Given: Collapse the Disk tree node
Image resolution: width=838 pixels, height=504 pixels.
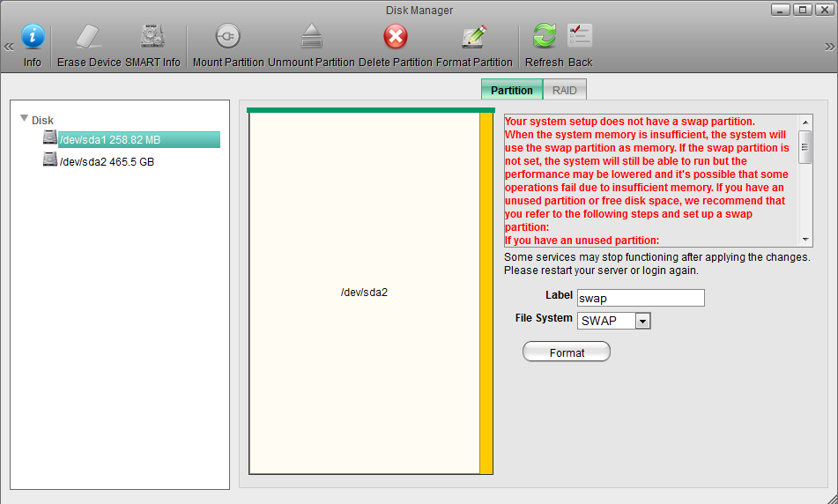Looking at the screenshot, I should 25,119.
